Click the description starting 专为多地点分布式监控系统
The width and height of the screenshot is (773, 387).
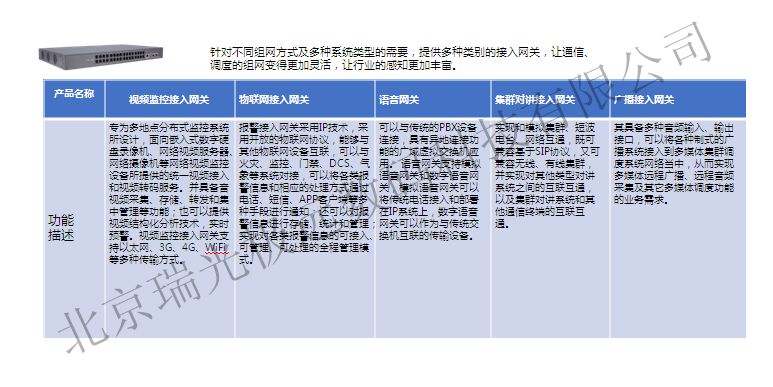tap(170, 193)
